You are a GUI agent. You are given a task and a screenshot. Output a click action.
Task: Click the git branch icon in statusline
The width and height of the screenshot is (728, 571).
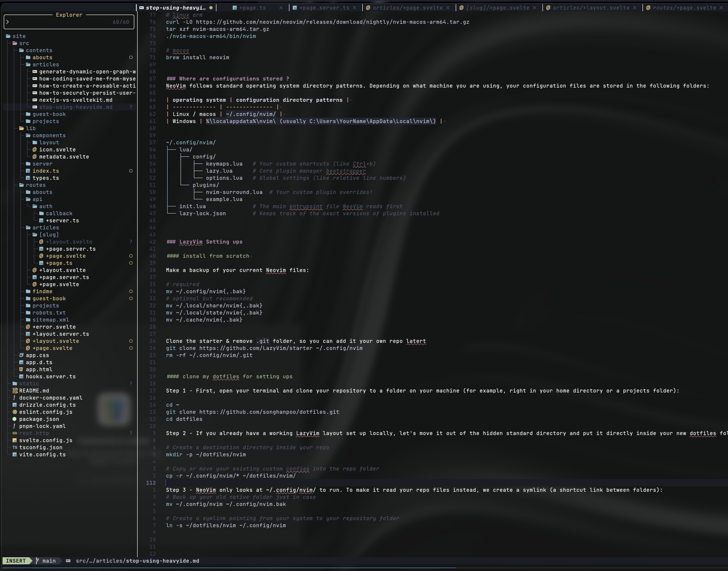[38, 561]
